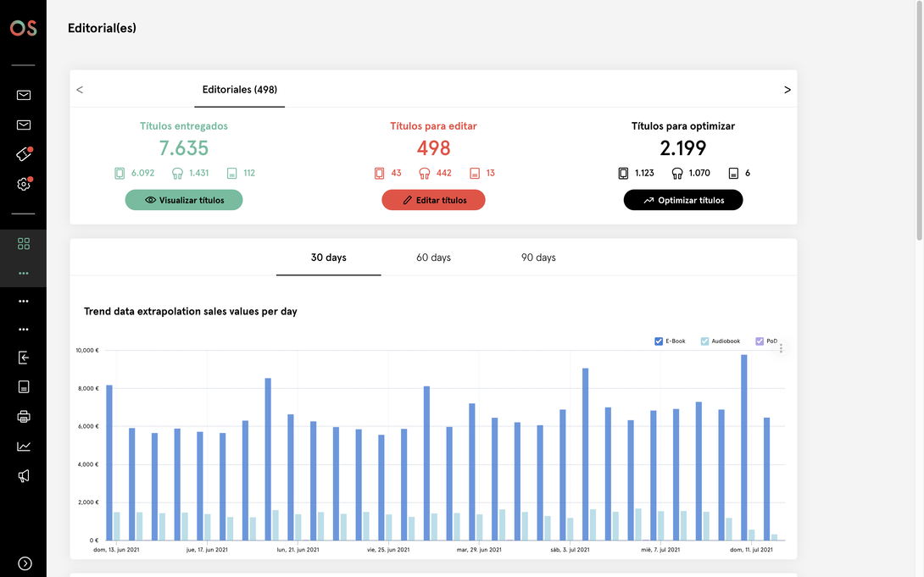
Task: Click the printer icon in sidebar
Action: click(24, 417)
